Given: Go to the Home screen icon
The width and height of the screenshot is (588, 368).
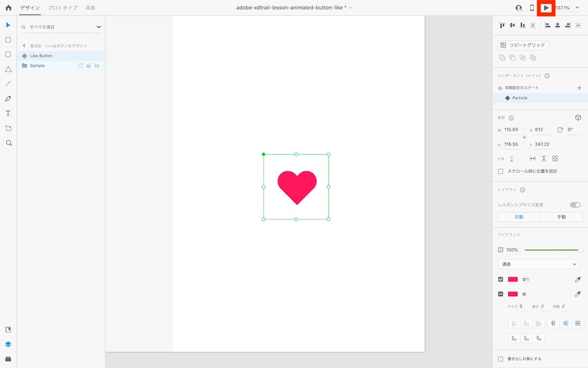Looking at the screenshot, I should pos(8,8).
